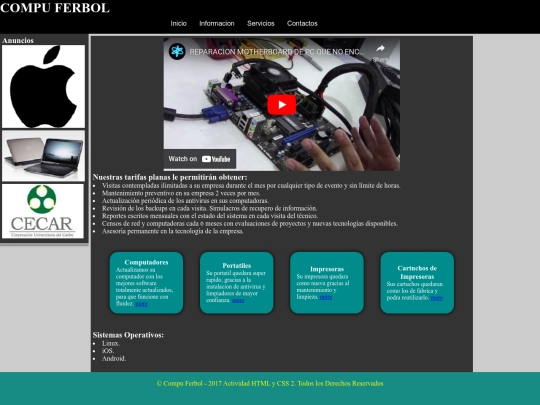The width and height of the screenshot is (540, 405).
Task: Follow the more link in Cartuchos de Impresoras card
Action: click(x=436, y=298)
